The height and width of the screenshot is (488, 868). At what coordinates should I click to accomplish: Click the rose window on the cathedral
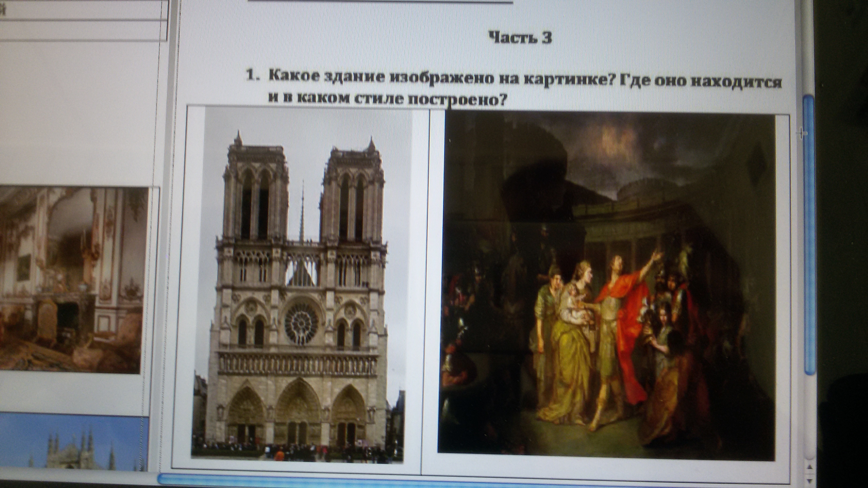click(x=301, y=323)
